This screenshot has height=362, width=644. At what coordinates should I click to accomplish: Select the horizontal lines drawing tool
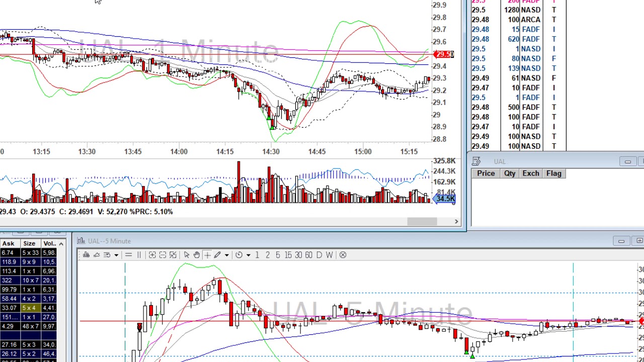point(128,255)
